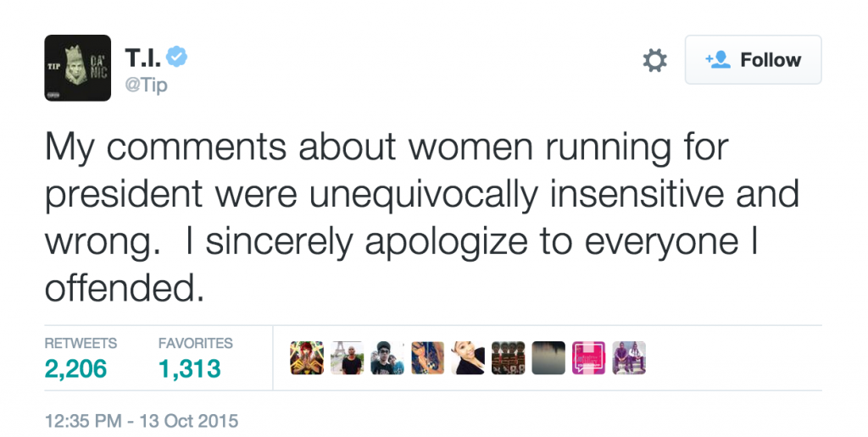Click avatar showing repeated group photo

click(x=508, y=358)
